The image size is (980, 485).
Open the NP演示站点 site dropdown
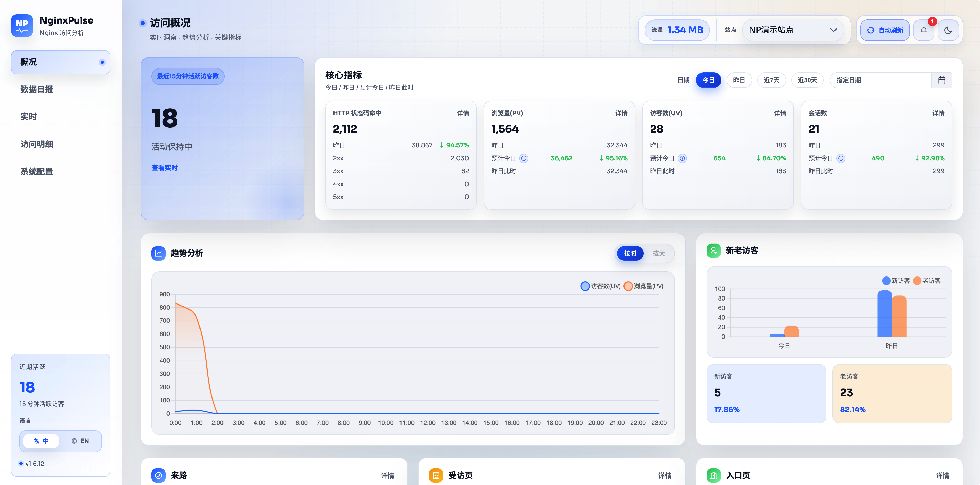click(793, 30)
